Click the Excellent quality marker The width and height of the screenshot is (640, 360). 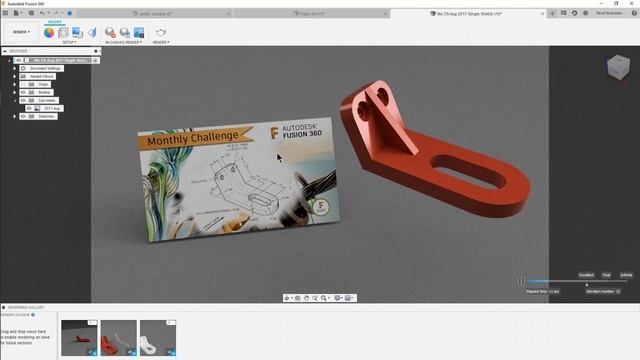[x=587, y=275]
